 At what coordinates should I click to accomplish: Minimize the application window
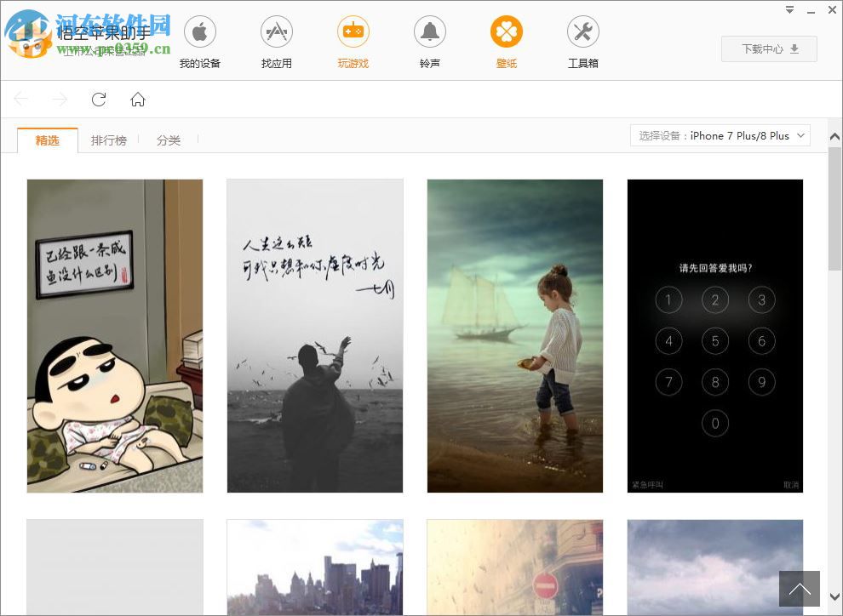[x=811, y=11]
